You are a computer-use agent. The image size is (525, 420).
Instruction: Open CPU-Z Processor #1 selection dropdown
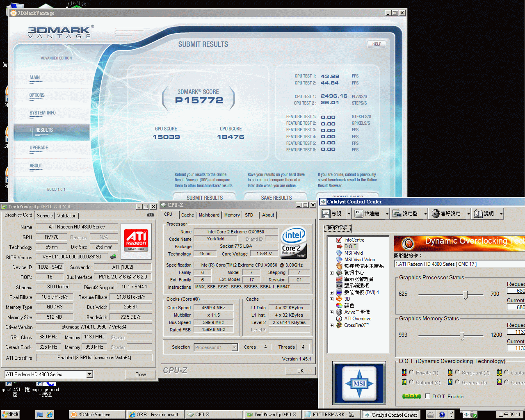point(234,347)
